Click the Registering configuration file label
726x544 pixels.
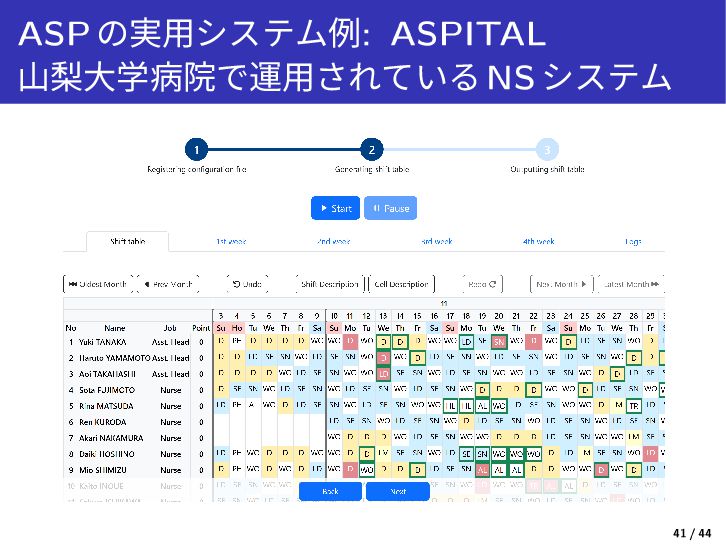point(196,169)
